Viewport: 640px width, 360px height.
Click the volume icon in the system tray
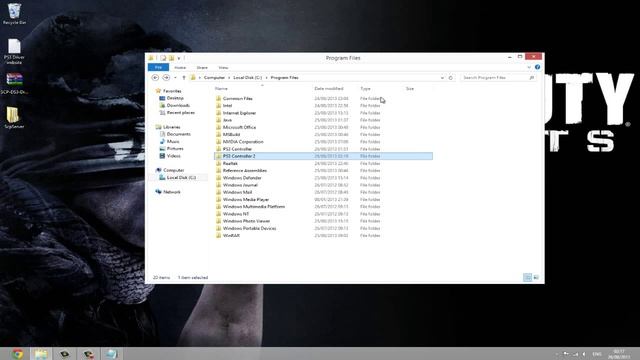(x=584, y=354)
